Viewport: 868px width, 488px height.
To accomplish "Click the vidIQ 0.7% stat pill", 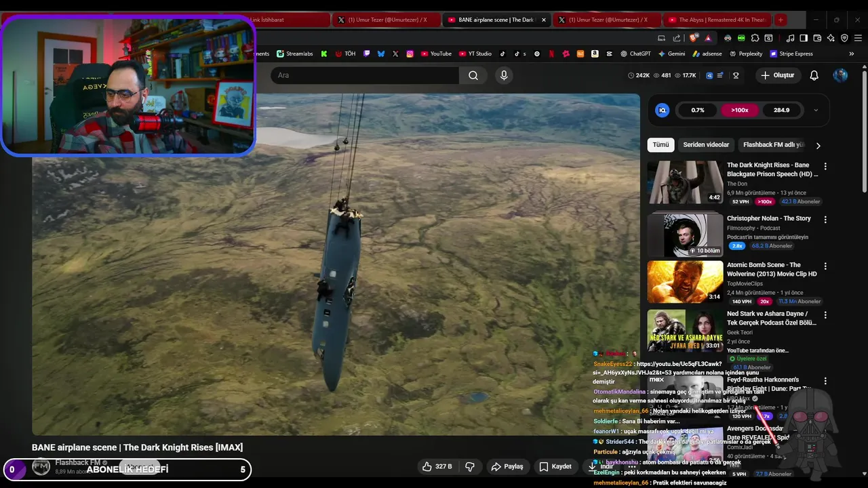I will [x=698, y=110].
